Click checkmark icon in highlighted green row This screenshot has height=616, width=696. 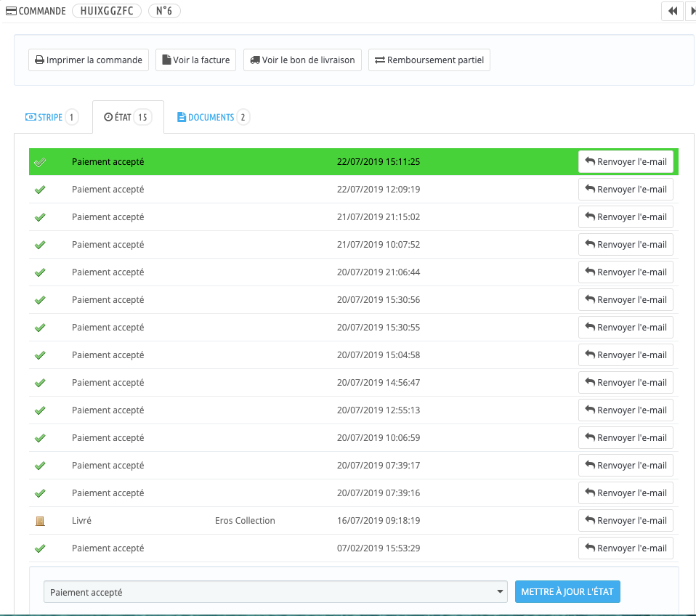point(40,162)
